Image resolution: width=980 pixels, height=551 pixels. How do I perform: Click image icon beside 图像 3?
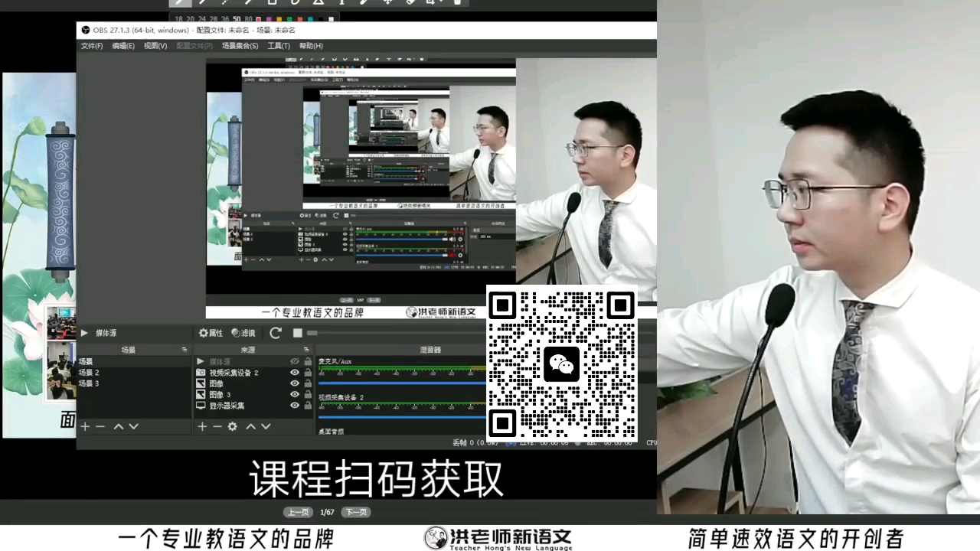pyautogui.click(x=201, y=394)
